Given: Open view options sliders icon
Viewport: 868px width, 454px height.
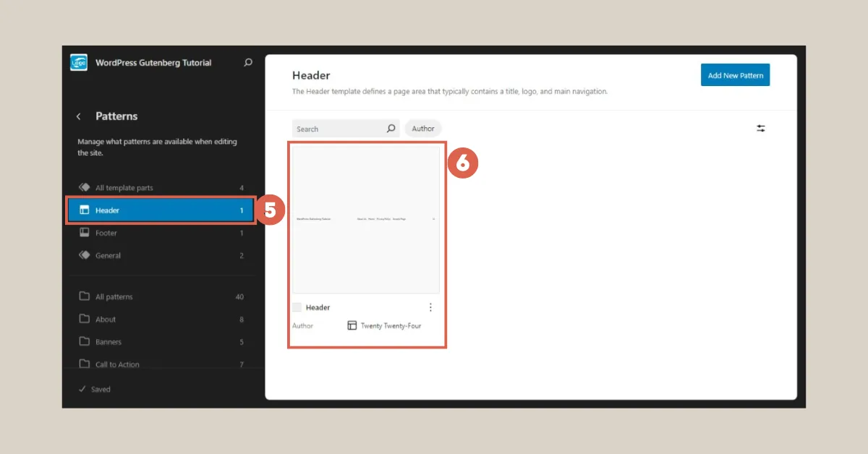Looking at the screenshot, I should pyautogui.click(x=761, y=129).
